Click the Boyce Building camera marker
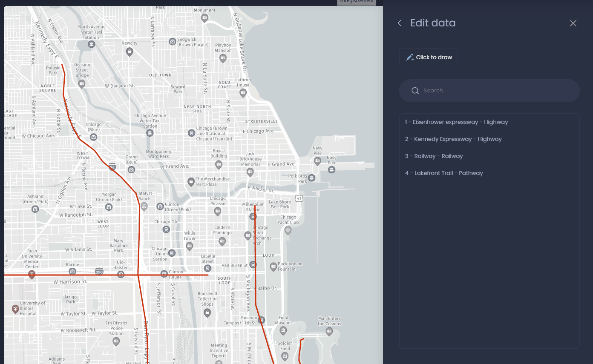This screenshot has width=593, height=364. 219,164
